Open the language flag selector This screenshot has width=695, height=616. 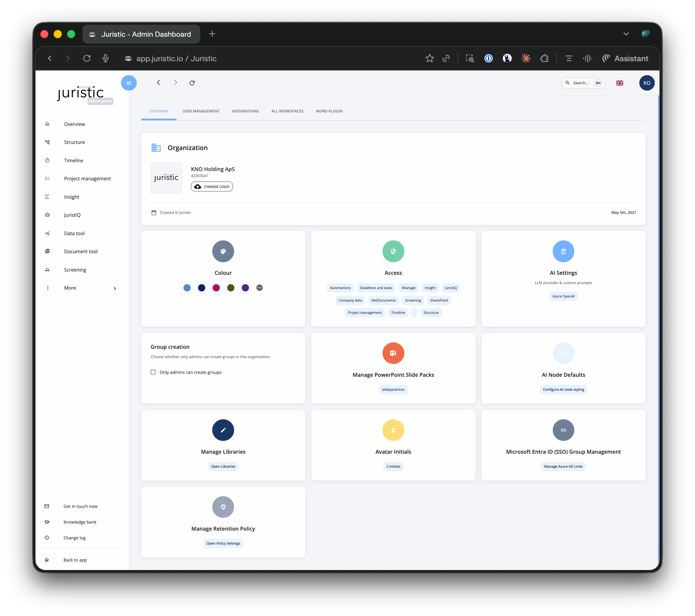tap(619, 83)
